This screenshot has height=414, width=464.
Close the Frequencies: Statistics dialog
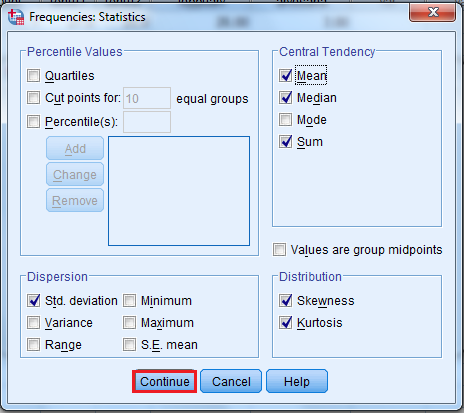pyautogui.click(x=432, y=12)
